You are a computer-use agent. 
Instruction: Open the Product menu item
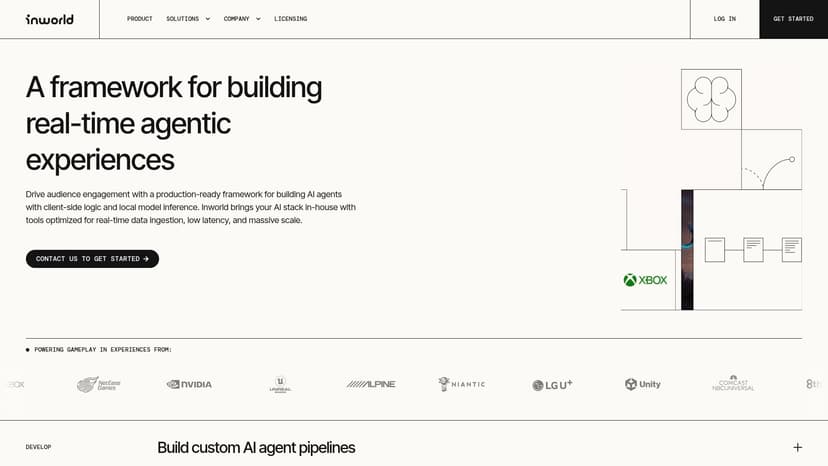click(x=140, y=19)
